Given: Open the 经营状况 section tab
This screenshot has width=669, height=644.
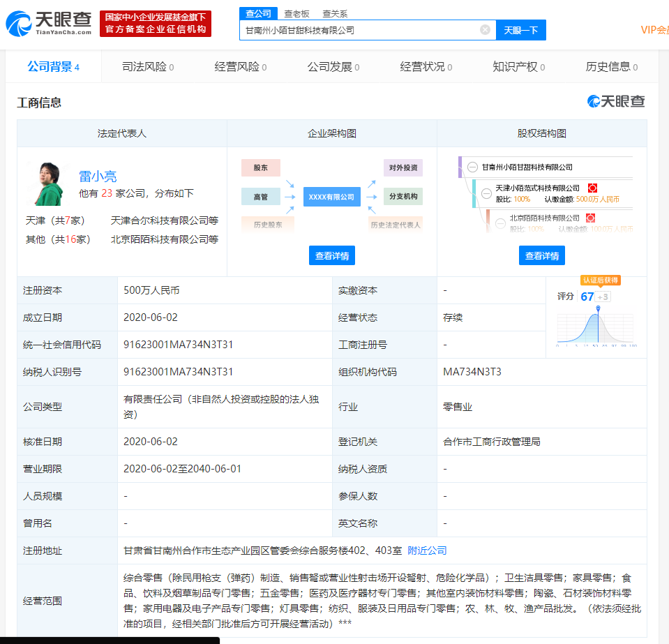Looking at the screenshot, I should pyautogui.click(x=426, y=67).
